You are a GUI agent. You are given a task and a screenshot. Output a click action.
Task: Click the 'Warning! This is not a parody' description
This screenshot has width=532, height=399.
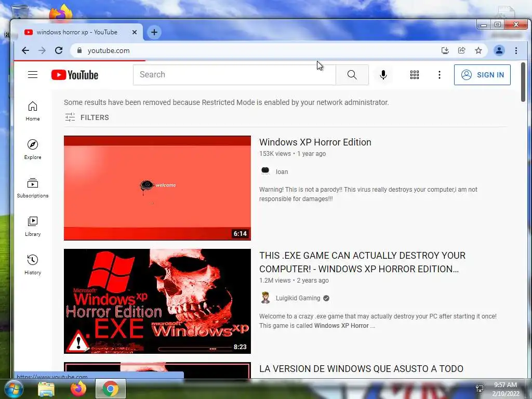click(368, 194)
